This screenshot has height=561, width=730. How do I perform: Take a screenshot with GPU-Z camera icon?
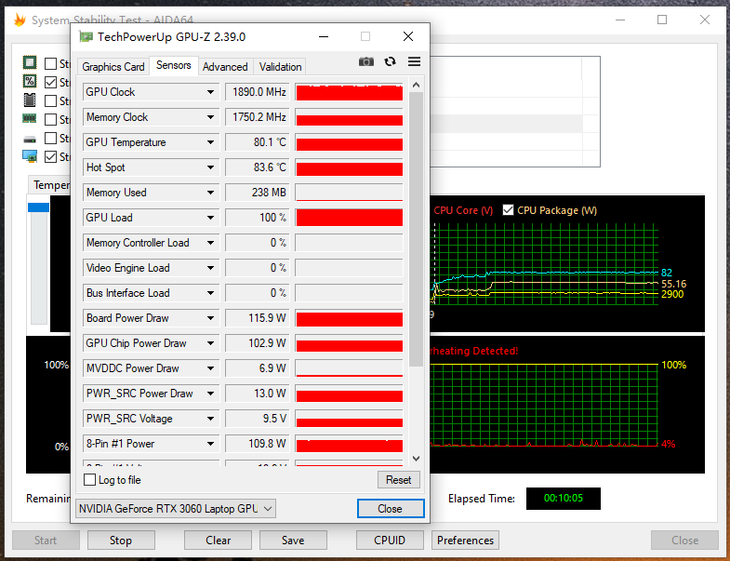[x=366, y=62]
